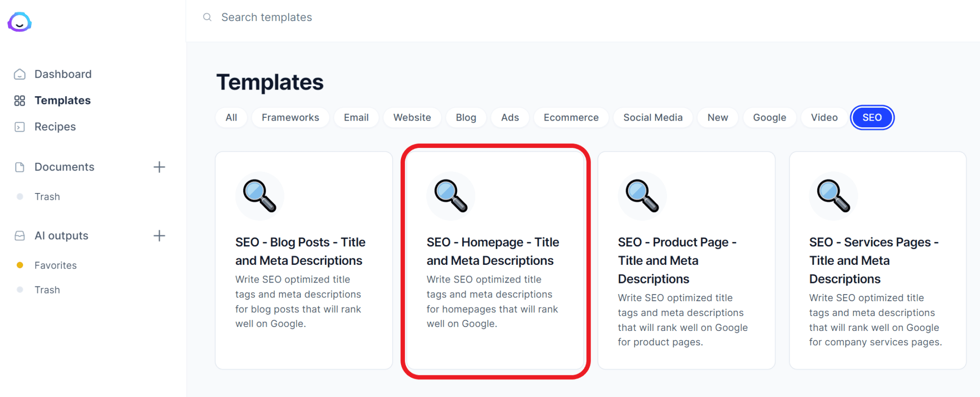Select the SEO category pill

(x=871, y=118)
